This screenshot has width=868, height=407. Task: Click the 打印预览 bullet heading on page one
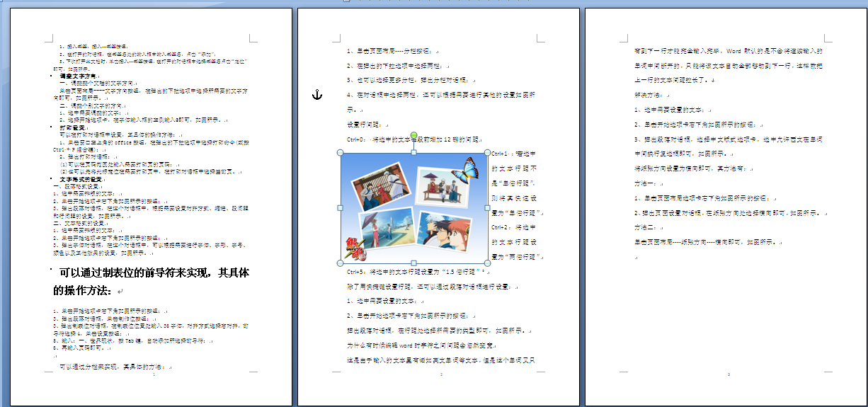74,127
